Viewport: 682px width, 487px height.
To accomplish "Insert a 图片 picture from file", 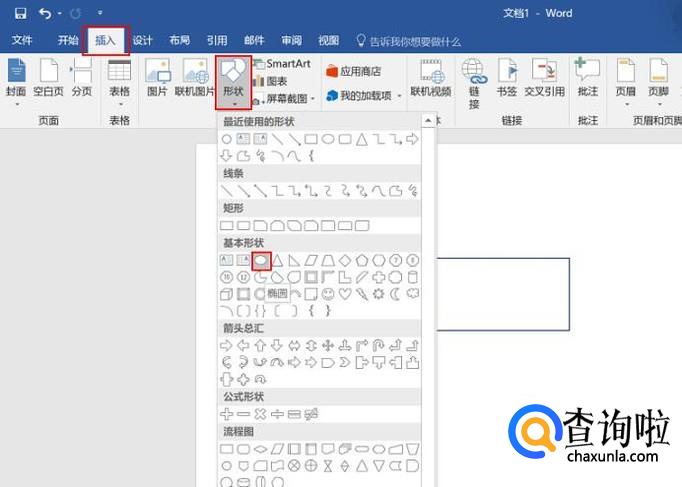I will click(x=157, y=77).
